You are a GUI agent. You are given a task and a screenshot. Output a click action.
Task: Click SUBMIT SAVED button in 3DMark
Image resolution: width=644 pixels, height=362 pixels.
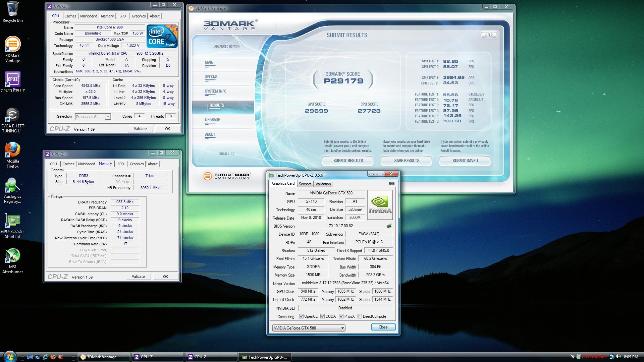pos(465,161)
